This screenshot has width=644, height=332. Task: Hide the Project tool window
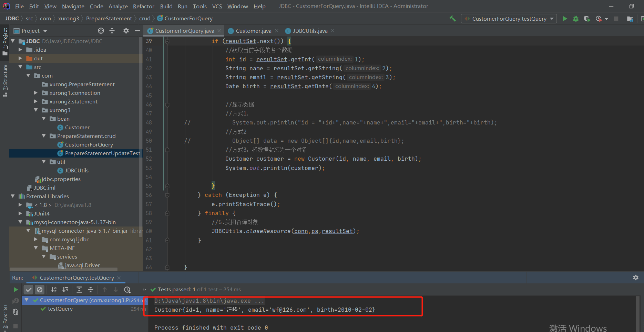point(137,31)
